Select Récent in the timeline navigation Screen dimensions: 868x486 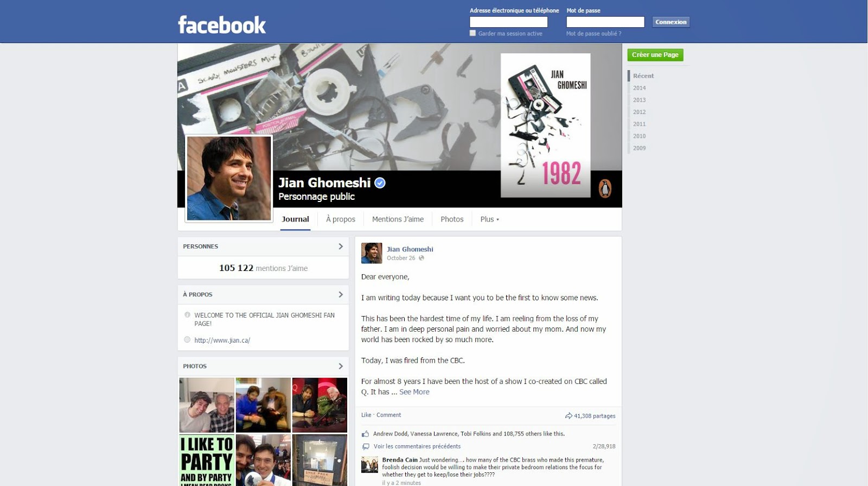(643, 76)
